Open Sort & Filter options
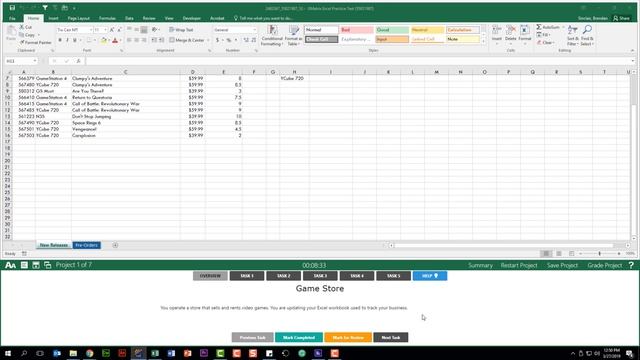This screenshot has width=640, height=360. [573, 36]
